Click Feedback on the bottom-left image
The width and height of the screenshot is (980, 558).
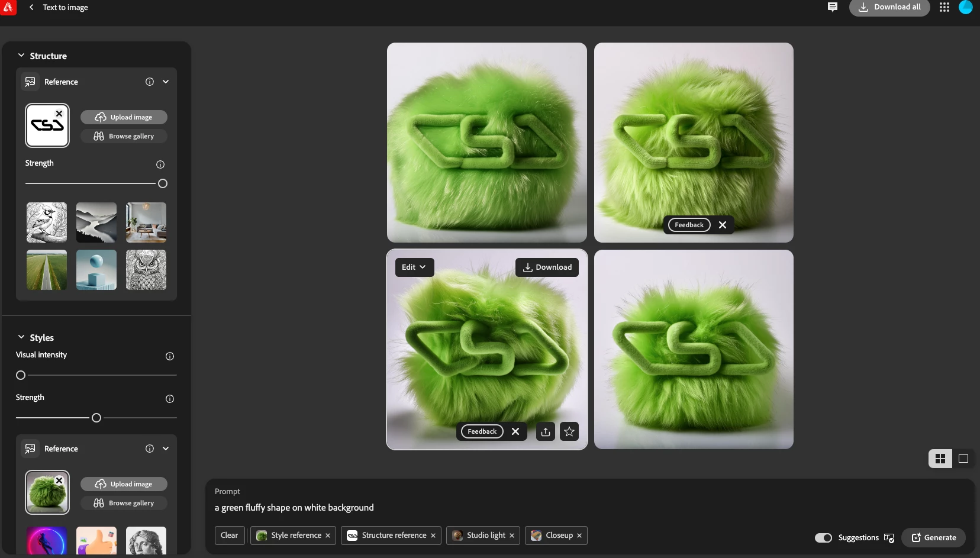click(482, 431)
